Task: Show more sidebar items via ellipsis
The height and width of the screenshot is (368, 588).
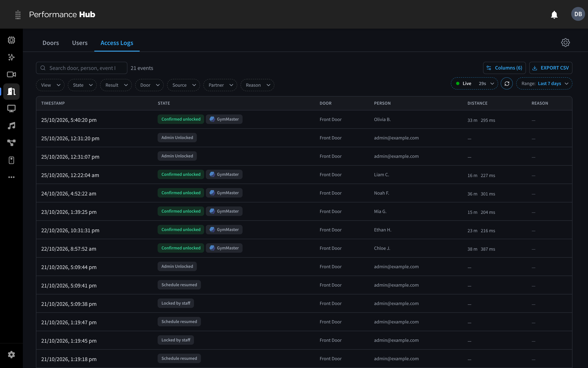Action: [x=11, y=177]
